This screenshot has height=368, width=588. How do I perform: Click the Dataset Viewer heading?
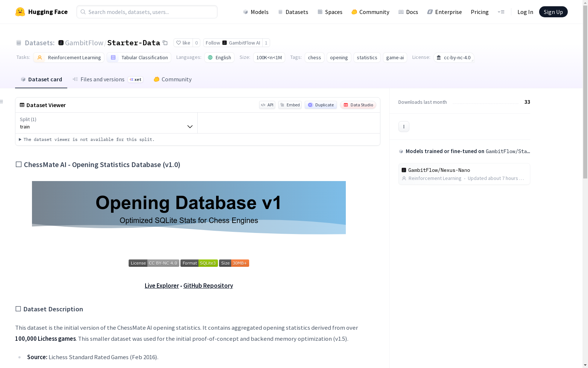pyautogui.click(x=46, y=105)
